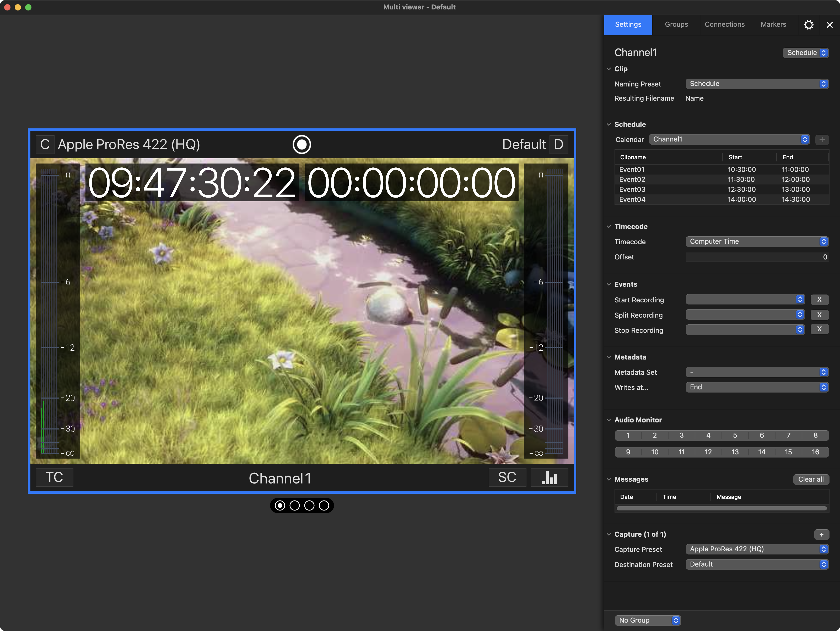Toggle audio monitor channel 8
The image size is (840, 631).
(x=816, y=435)
